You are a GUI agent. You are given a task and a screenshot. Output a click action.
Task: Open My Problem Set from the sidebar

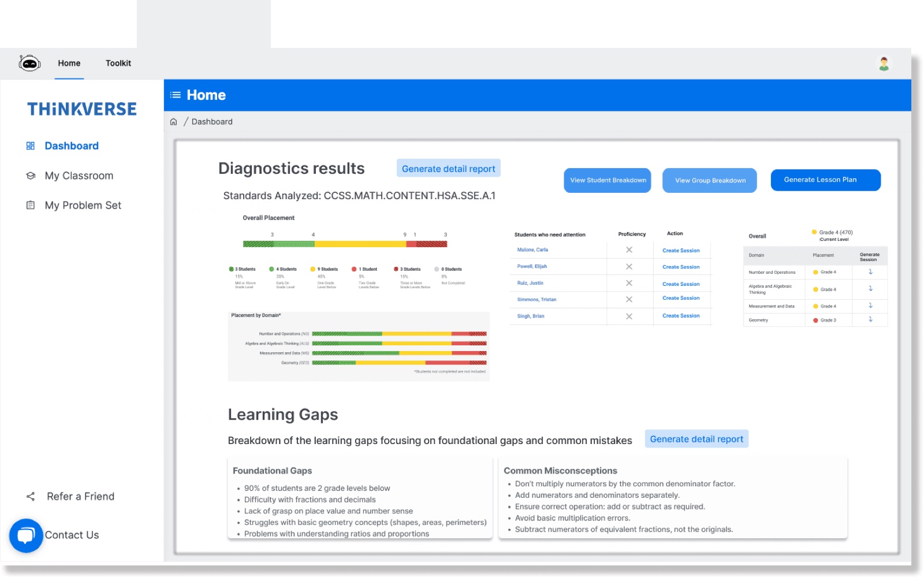click(x=83, y=205)
